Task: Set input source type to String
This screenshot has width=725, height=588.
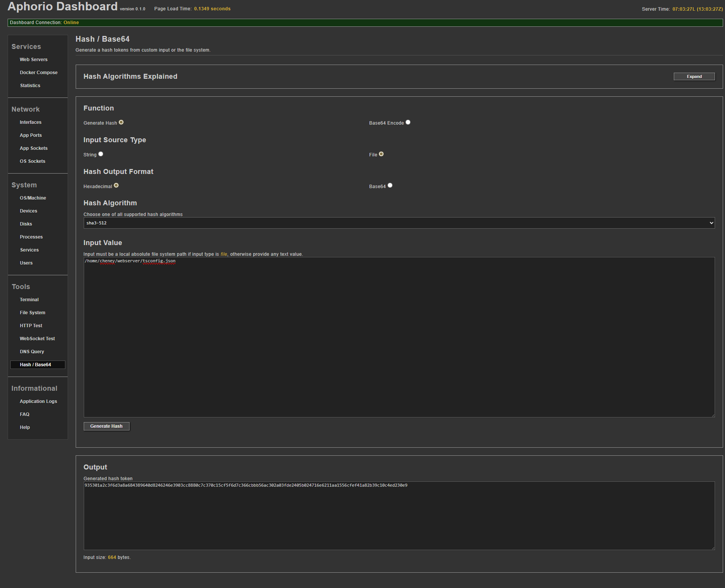Action: point(101,154)
